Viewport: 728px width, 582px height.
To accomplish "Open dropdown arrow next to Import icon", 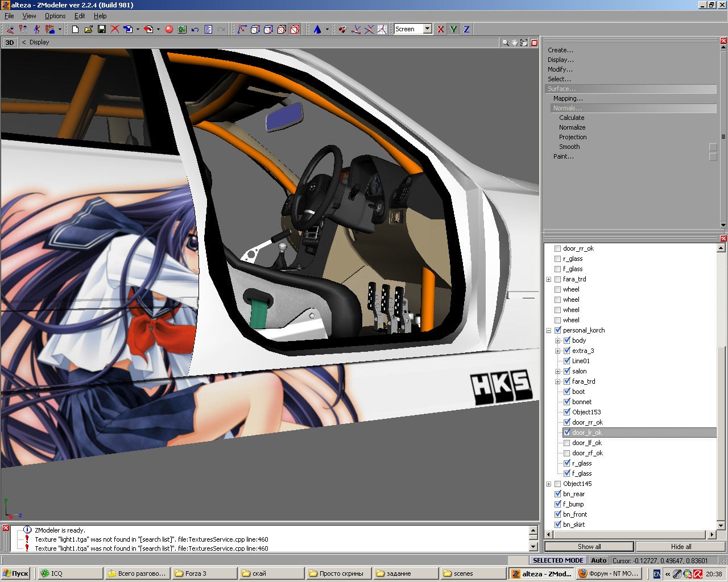I will (x=138, y=29).
